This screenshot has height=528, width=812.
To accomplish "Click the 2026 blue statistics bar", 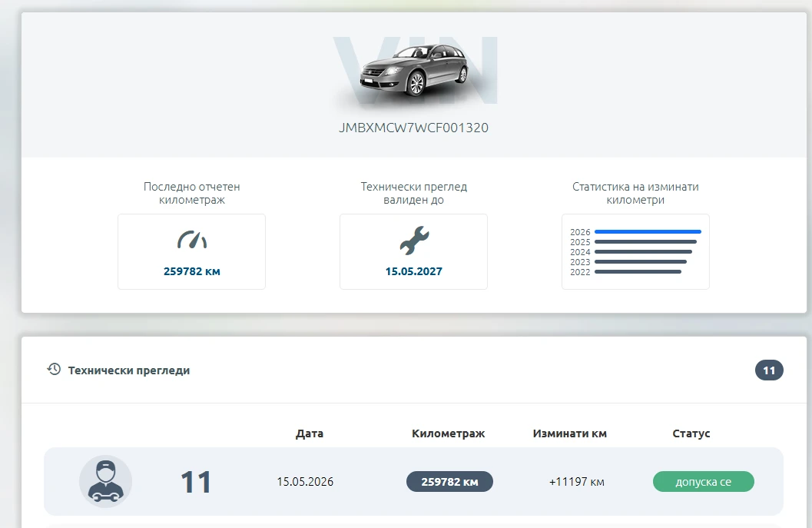I will [x=648, y=231].
